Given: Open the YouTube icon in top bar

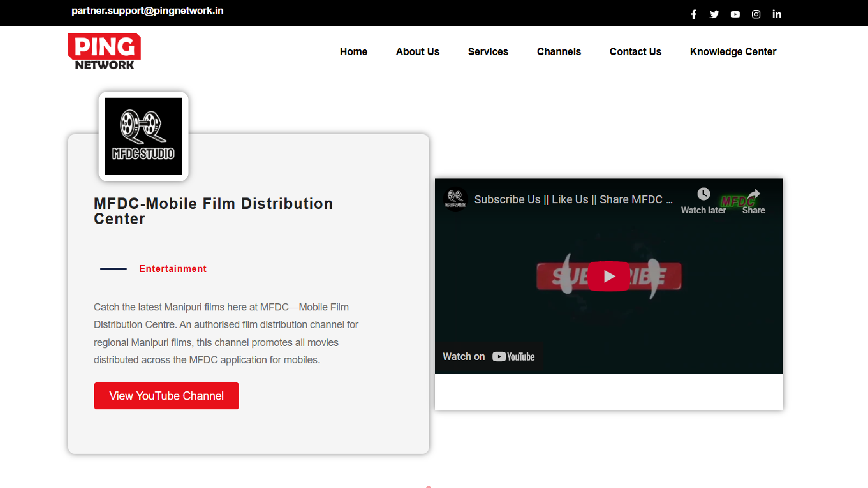Looking at the screenshot, I should pos(735,14).
